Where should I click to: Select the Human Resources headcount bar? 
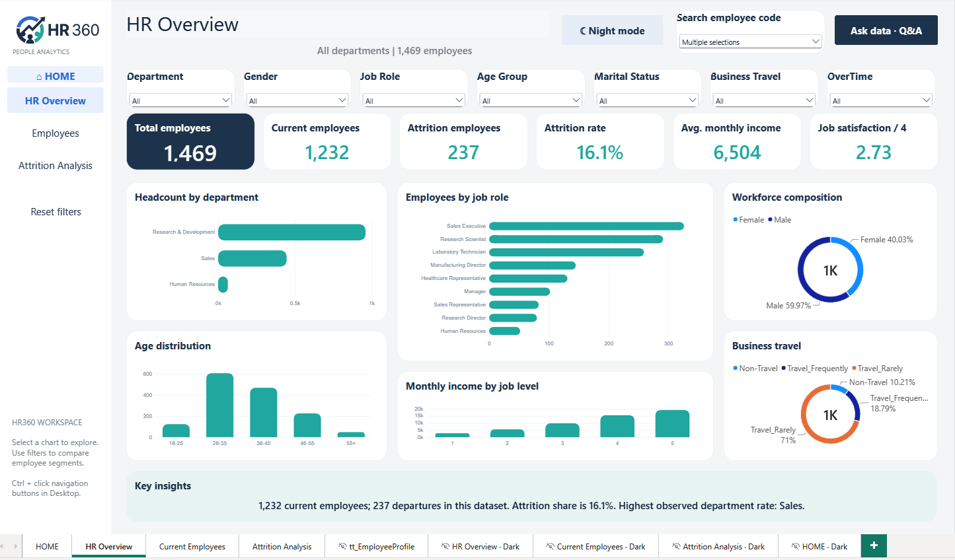223,284
